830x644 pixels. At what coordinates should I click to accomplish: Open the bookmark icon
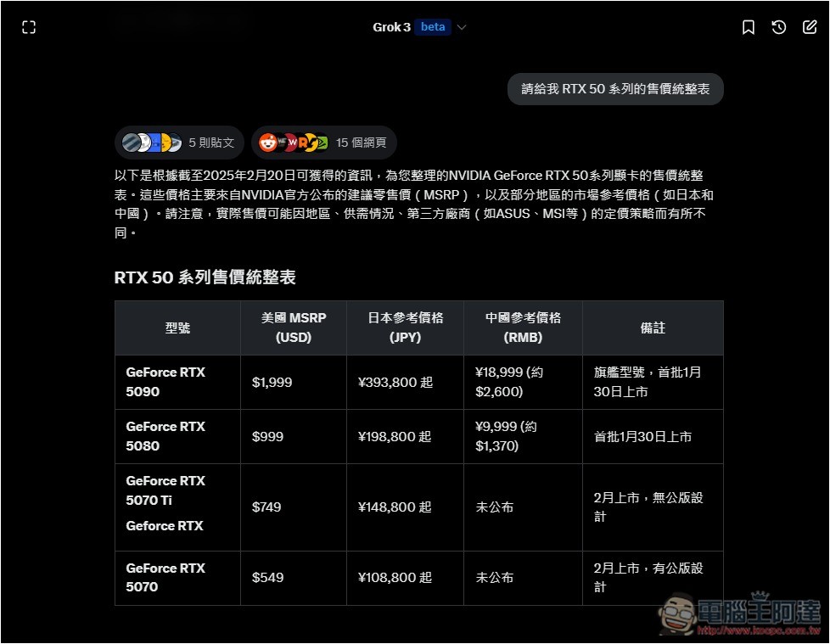click(748, 27)
